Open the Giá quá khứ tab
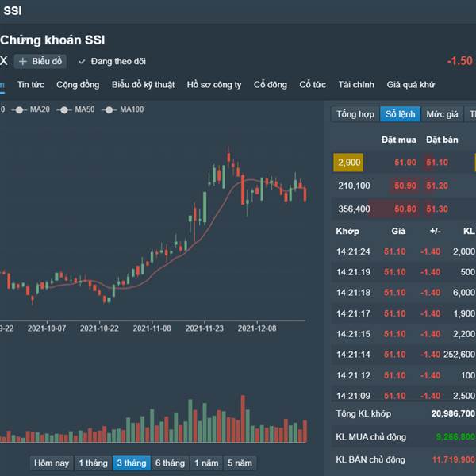The height and width of the screenshot is (476, 476). [410, 85]
